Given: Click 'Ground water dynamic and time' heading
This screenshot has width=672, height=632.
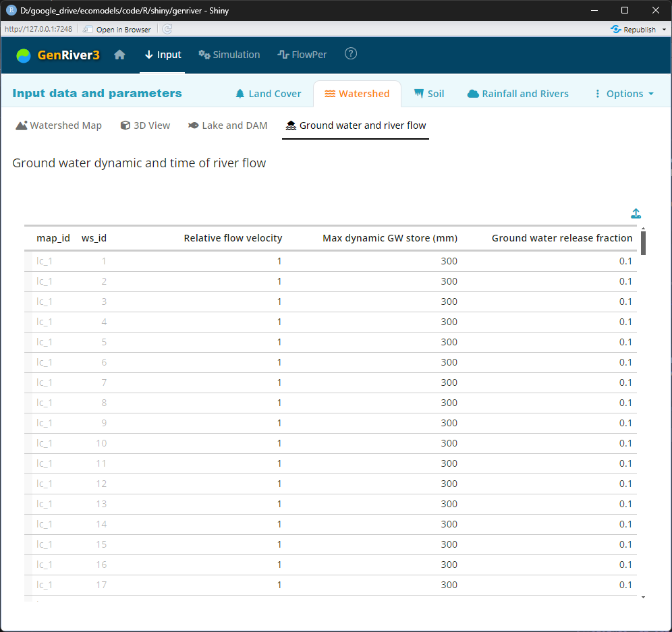Looking at the screenshot, I should [x=139, y=163].
